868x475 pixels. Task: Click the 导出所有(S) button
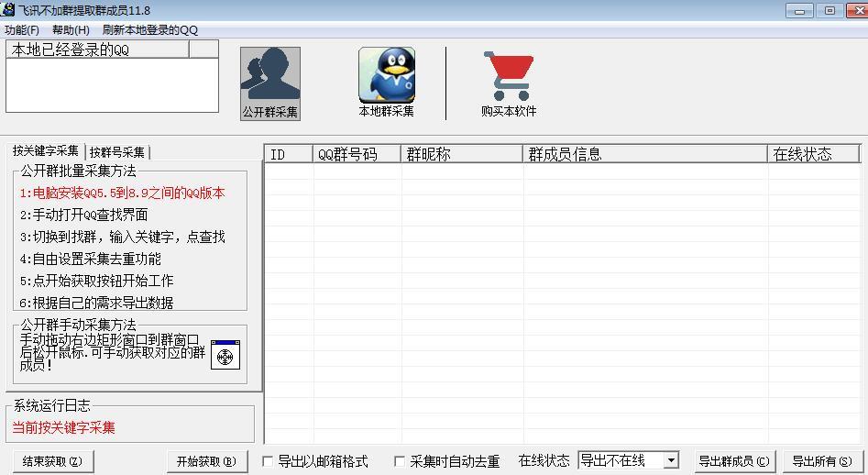pyautogui.click(x=822, y=461)
